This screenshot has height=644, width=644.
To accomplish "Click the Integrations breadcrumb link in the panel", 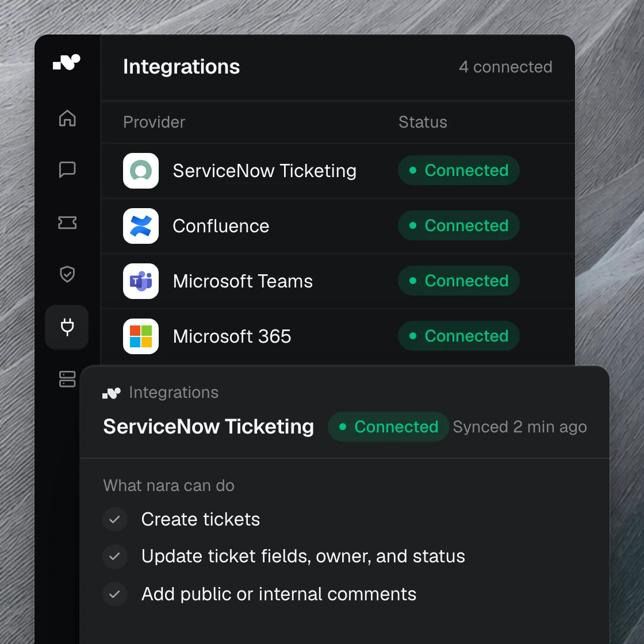I will 174,392.
